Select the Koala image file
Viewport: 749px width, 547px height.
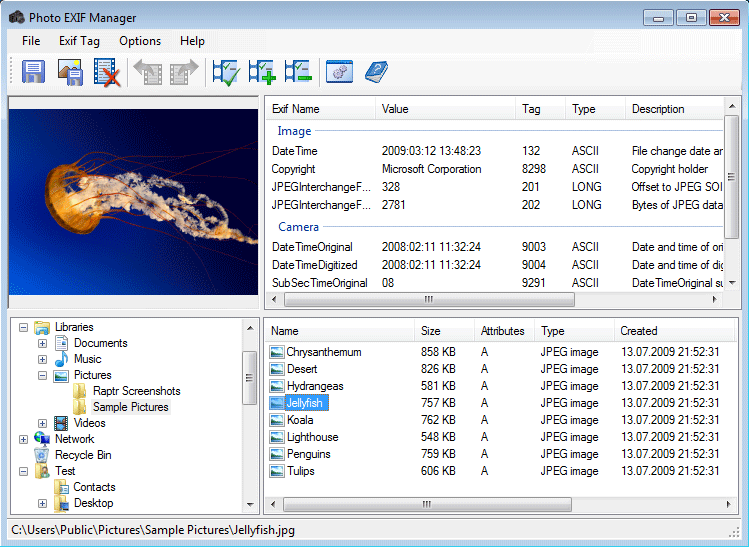300,420
